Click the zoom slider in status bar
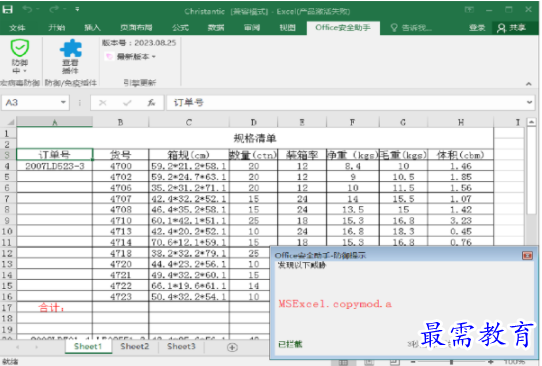This screenshot has height=366, width=542. [x=451, y=362]
